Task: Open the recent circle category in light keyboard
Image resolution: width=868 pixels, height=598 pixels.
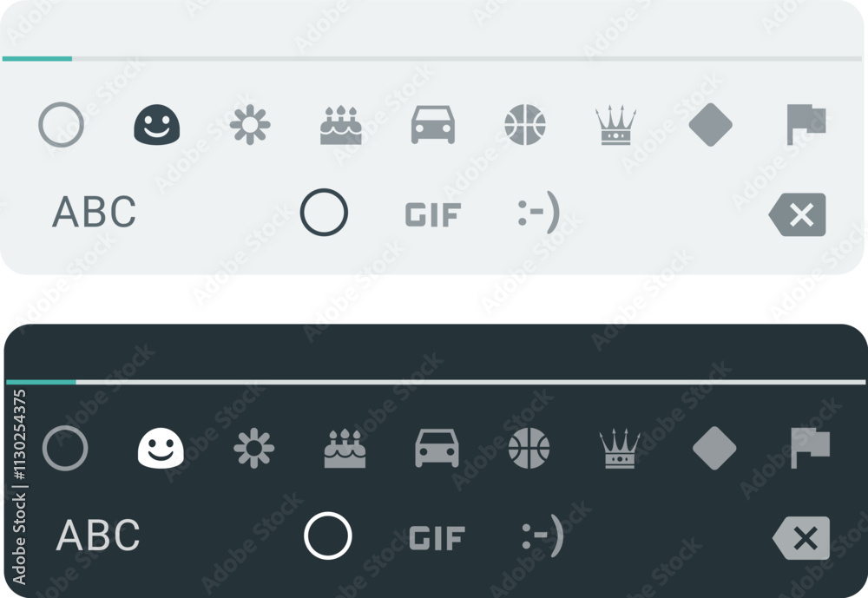Action: pyautogui.click(x=61, y=125)
